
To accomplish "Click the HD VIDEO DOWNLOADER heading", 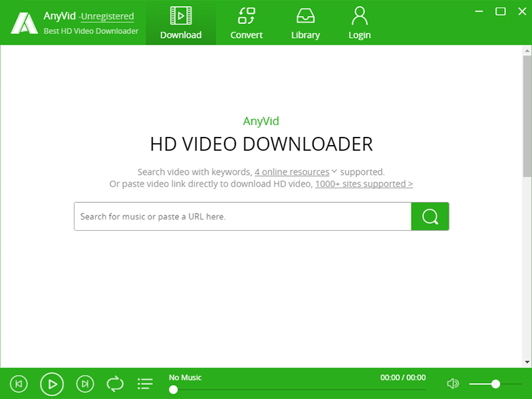I will point(261,144).
